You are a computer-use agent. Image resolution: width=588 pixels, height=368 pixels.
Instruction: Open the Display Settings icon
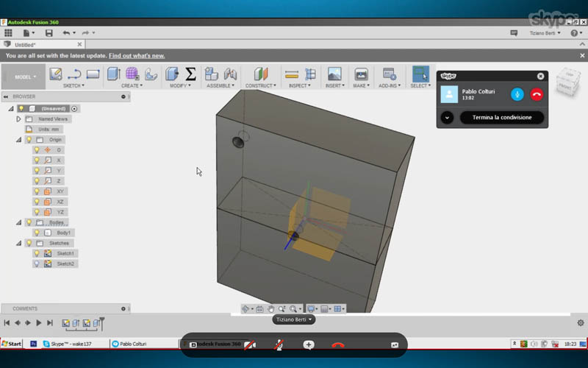point(311,308)
